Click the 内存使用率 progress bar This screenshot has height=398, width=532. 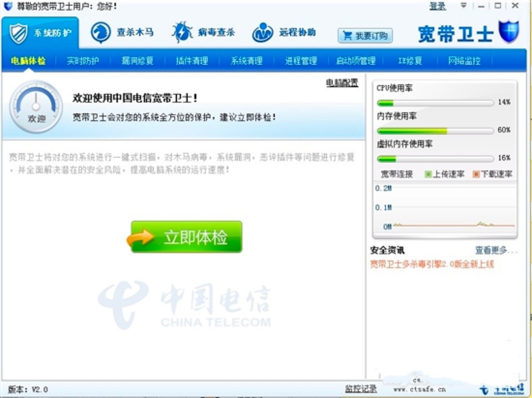click(x=435, y=131)
